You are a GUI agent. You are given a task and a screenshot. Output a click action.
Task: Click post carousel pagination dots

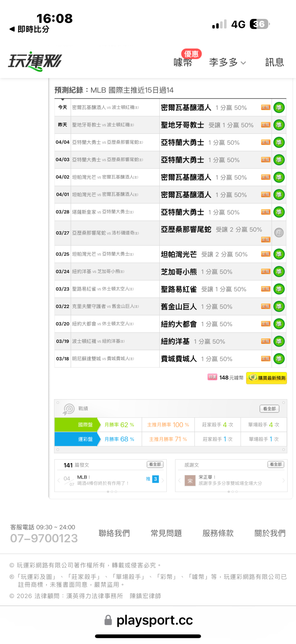pyautogui.click(x=112, y=492)
